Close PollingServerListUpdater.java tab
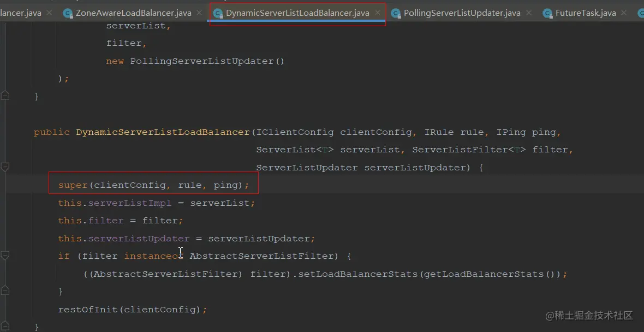Image resolution: width=644 pixels, height=332 pixels. click(x=529, y=13)
